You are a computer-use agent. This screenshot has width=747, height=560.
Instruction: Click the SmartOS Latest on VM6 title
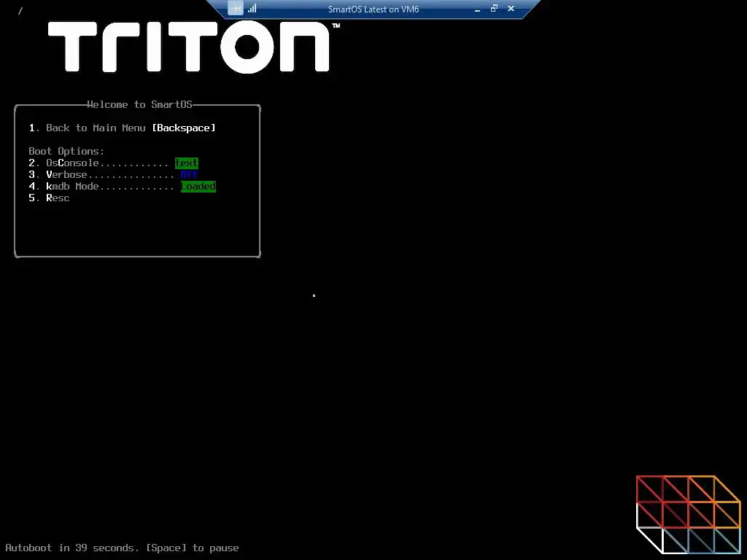(x=373, y=9)
